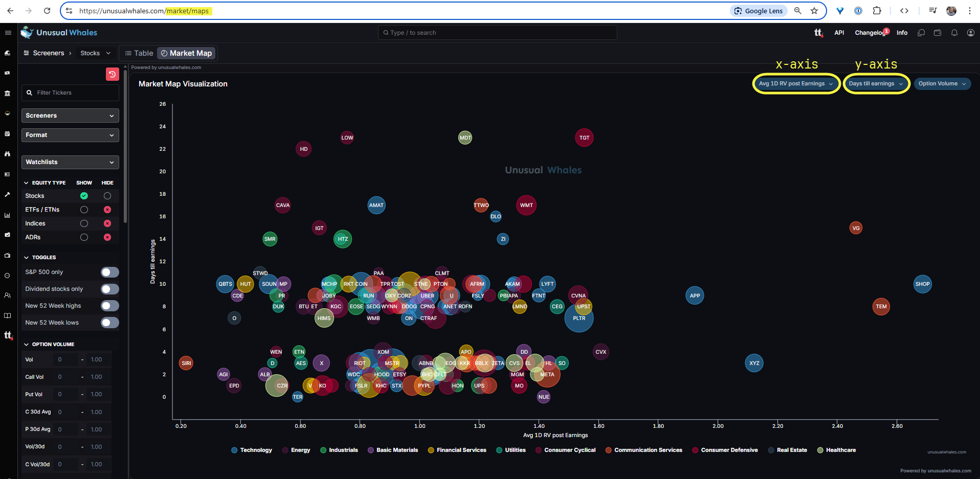The image size is (980, 479).
Task: Open Chrome three-dot menu
Action: coord(969,11)
